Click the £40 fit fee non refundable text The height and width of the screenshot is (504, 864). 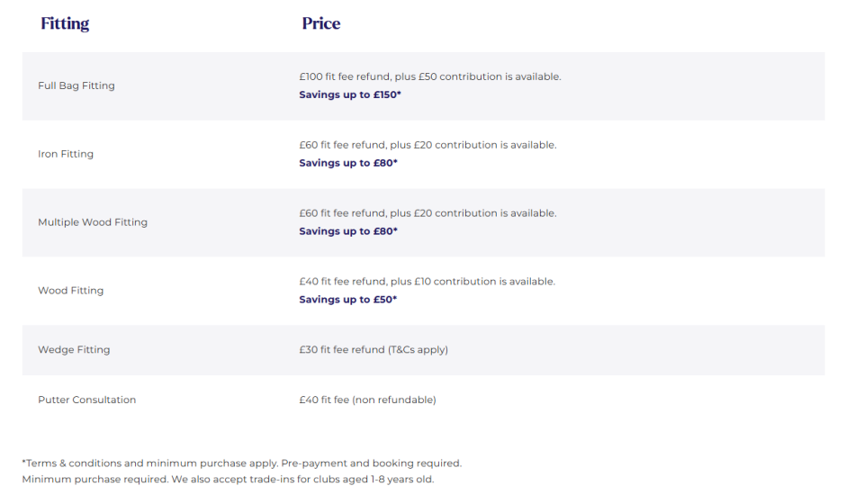click(367, 400)
